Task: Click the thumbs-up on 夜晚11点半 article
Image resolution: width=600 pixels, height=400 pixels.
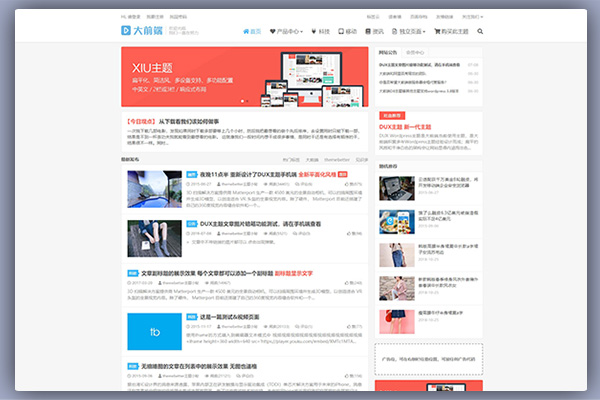Action: tap(353, 184)
